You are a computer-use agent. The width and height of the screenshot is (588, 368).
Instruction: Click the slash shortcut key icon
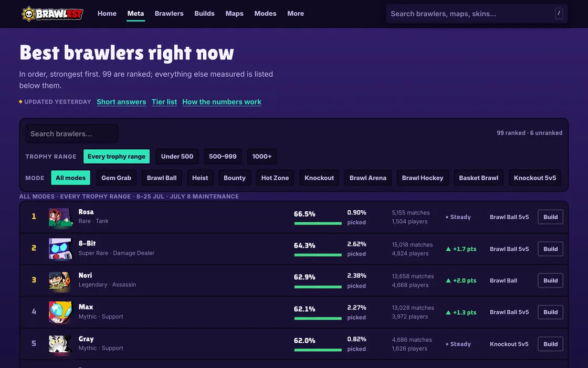point(559,14)
